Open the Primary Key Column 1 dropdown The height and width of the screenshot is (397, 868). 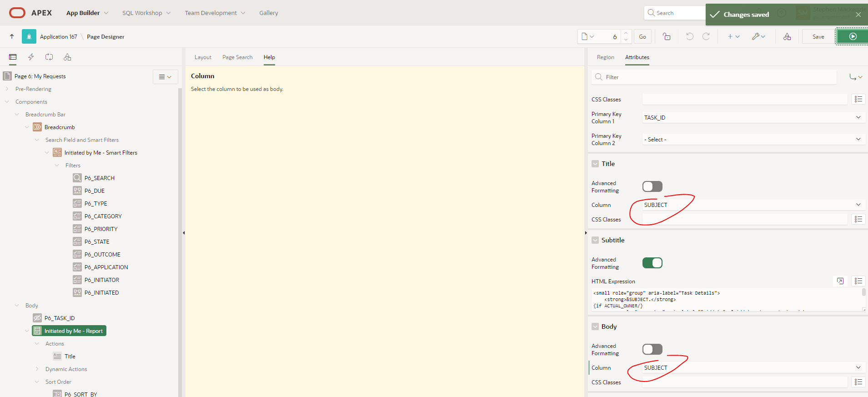(753, 117)
